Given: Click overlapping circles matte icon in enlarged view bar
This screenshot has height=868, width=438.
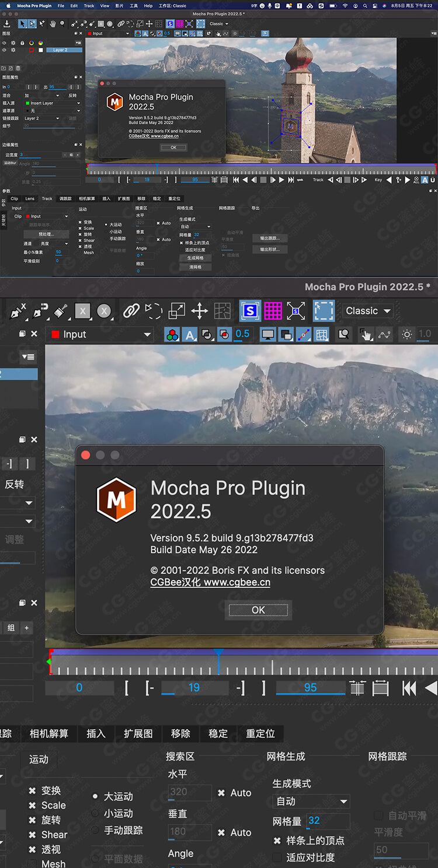Looking at the screenshot, I should [x=207, y=334].
